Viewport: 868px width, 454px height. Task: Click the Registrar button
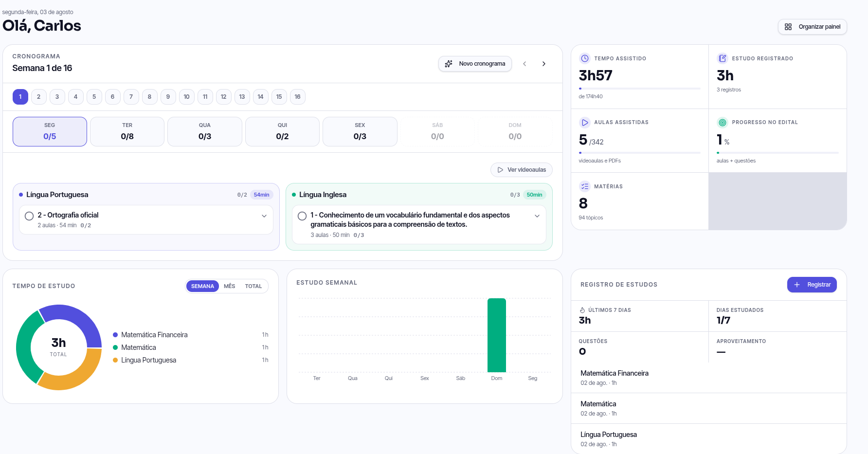pos(812,285)
